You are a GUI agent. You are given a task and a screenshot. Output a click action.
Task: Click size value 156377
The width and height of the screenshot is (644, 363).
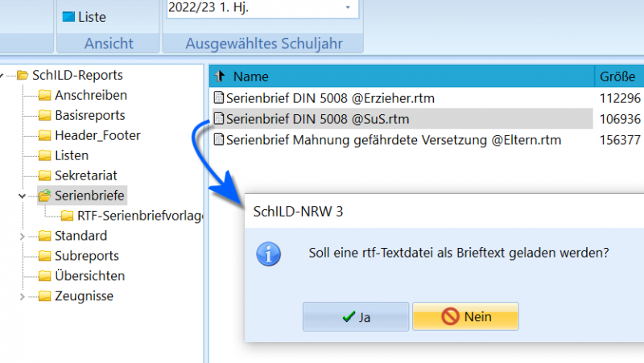click(620, 140)
